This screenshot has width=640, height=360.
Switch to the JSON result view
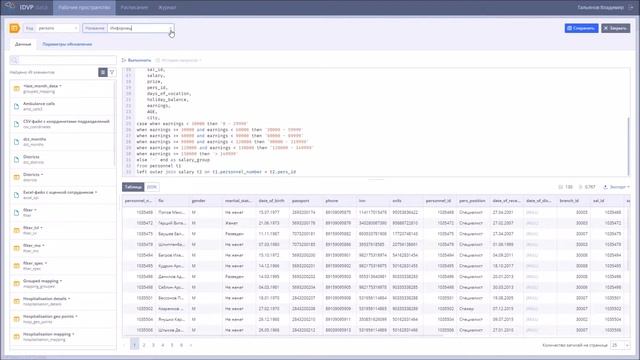[152, 187]
